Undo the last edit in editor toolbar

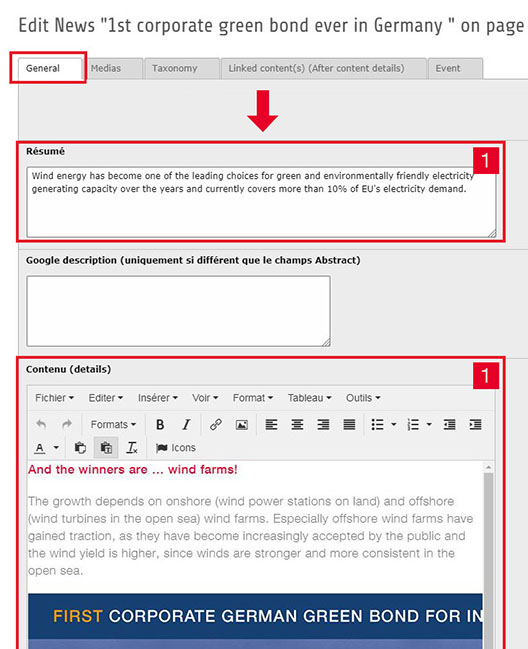[x=41, y=425]
